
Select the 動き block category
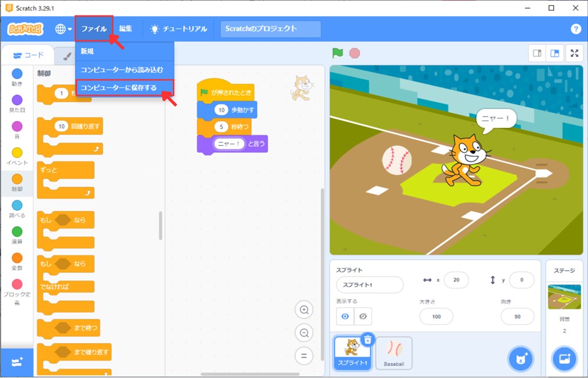[17, 77]
